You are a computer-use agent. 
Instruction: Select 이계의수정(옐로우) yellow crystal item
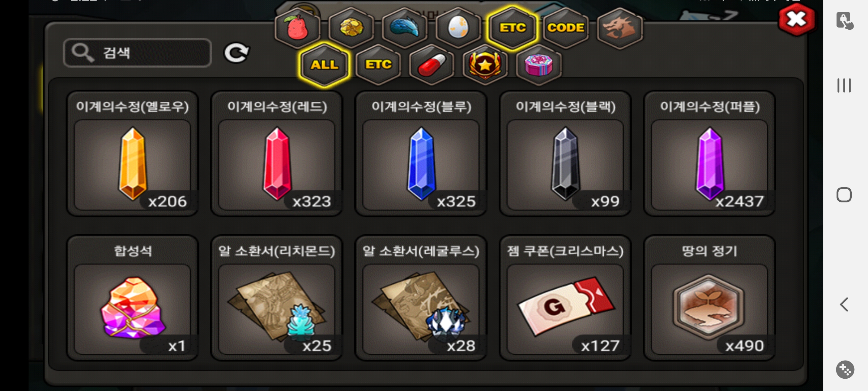[x=132, y=154]
